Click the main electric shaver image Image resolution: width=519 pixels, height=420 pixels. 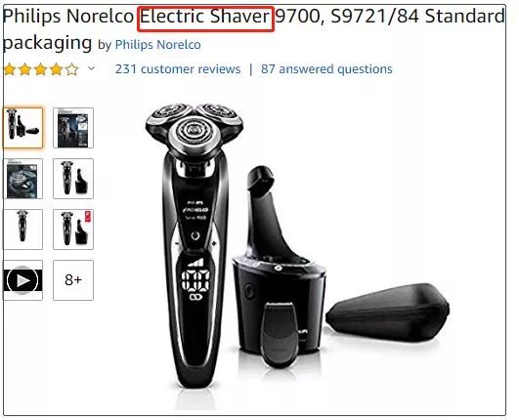click(x=195, y=245)
